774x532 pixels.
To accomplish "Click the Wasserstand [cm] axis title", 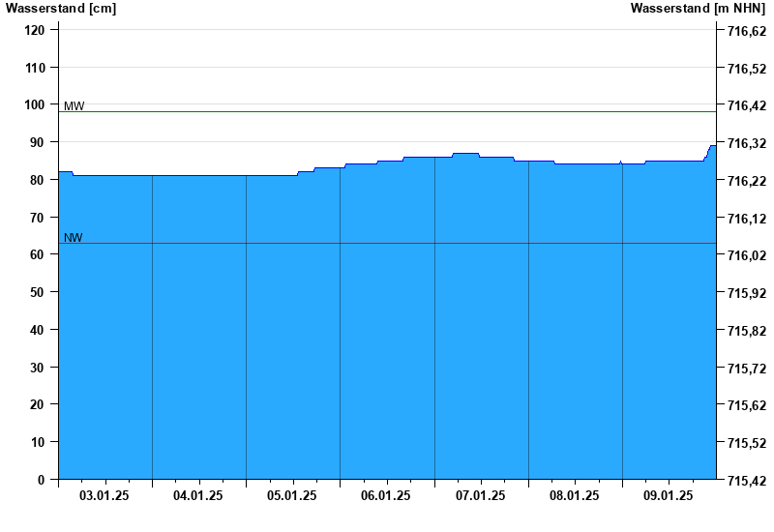I will pos(61,8).
